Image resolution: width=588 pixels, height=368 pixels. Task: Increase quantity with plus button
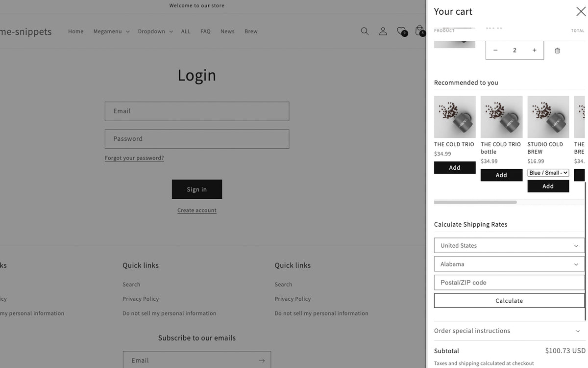click(x=534, y=51)
